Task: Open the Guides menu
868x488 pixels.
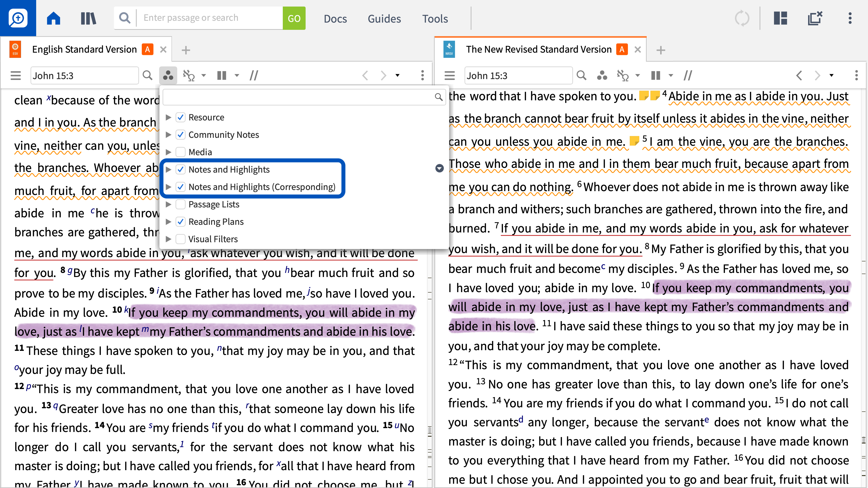Action: point(384,19)
